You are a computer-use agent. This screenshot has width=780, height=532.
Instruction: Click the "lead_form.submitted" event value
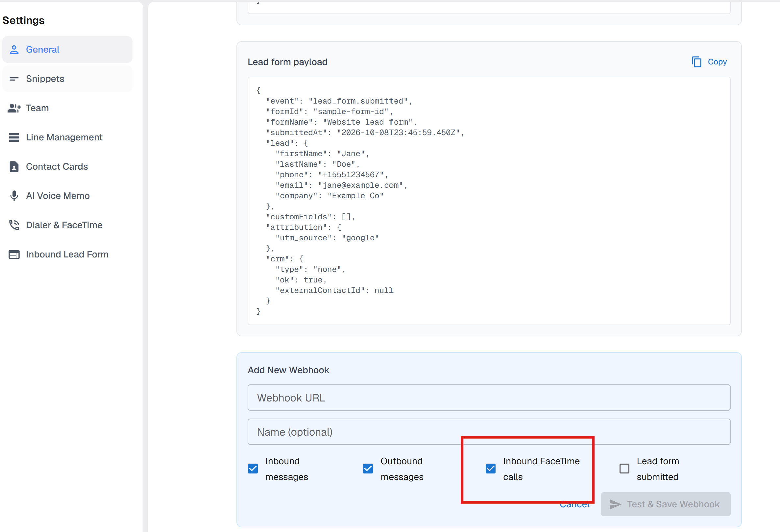358,101
